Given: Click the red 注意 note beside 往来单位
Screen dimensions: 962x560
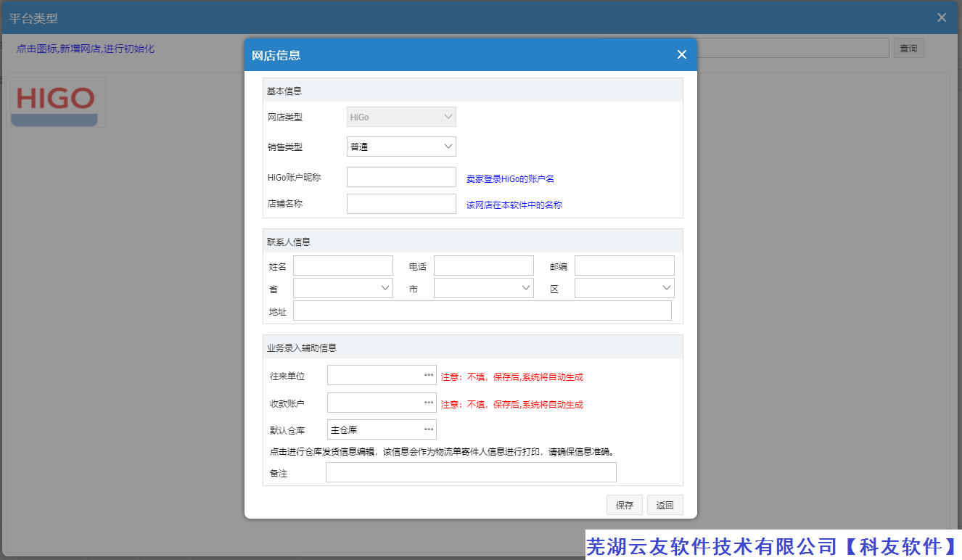Looking at the screenshot, I should pos(512,377).
